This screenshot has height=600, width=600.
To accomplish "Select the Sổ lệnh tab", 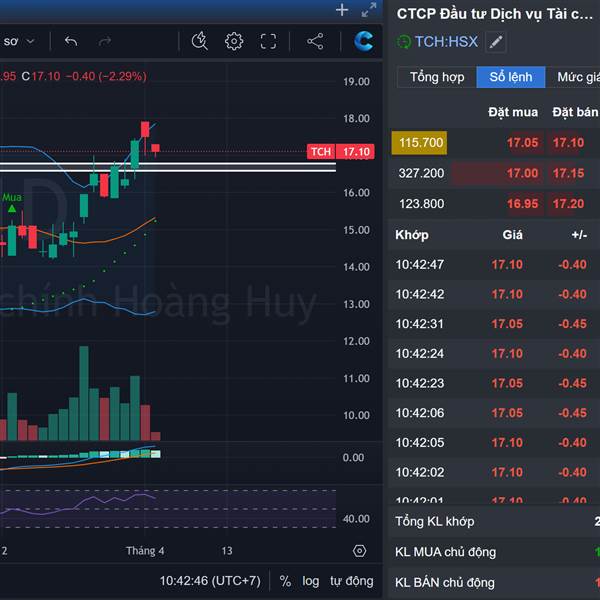I will coord(510,77).
